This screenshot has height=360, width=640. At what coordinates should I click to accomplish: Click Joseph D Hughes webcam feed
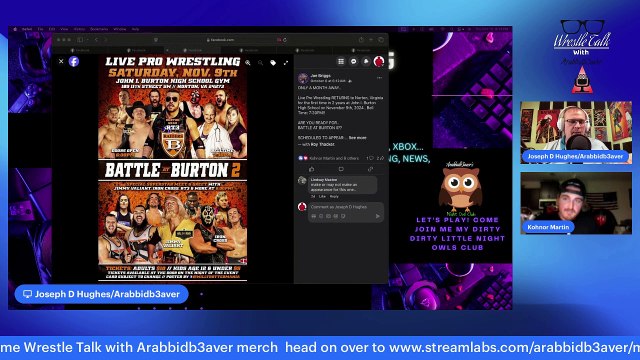click(576, 133)
